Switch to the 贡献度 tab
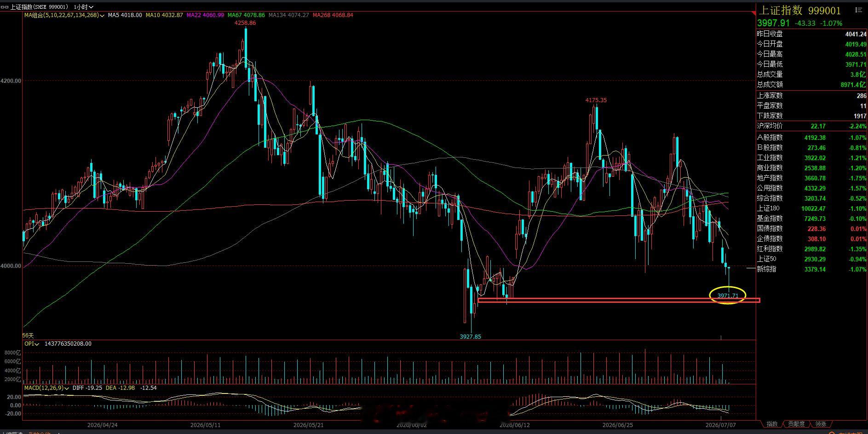The height and width of the screenshot is (434, 868). pyautogui.click(x=796, y=424)
